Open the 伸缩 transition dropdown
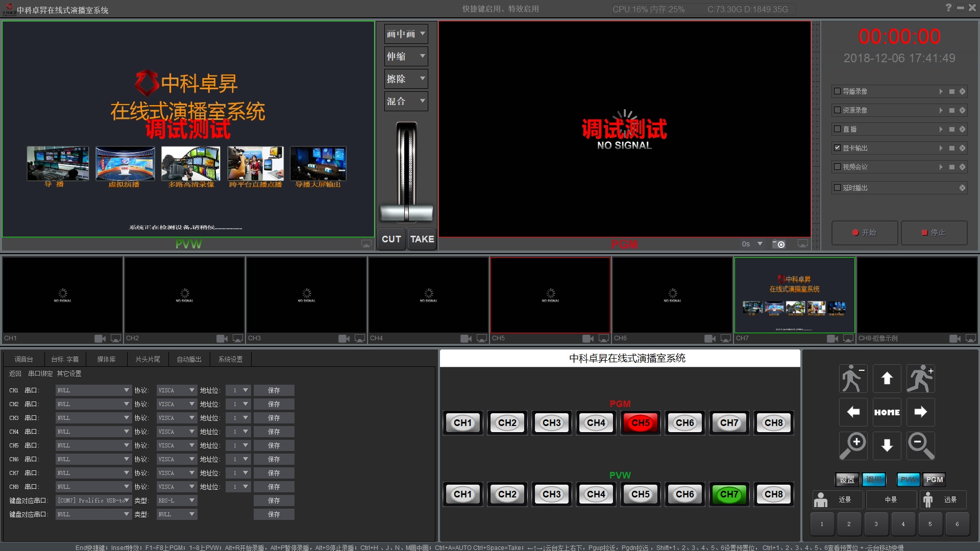980x551 pixels. pyautogui.click(x=406, y=57)
